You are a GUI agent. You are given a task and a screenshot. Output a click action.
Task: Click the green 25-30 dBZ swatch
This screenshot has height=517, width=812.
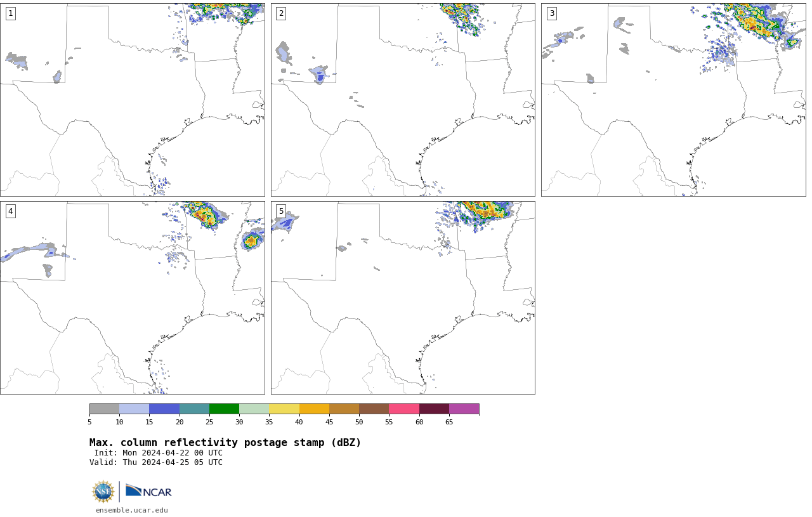coord(224,409)
